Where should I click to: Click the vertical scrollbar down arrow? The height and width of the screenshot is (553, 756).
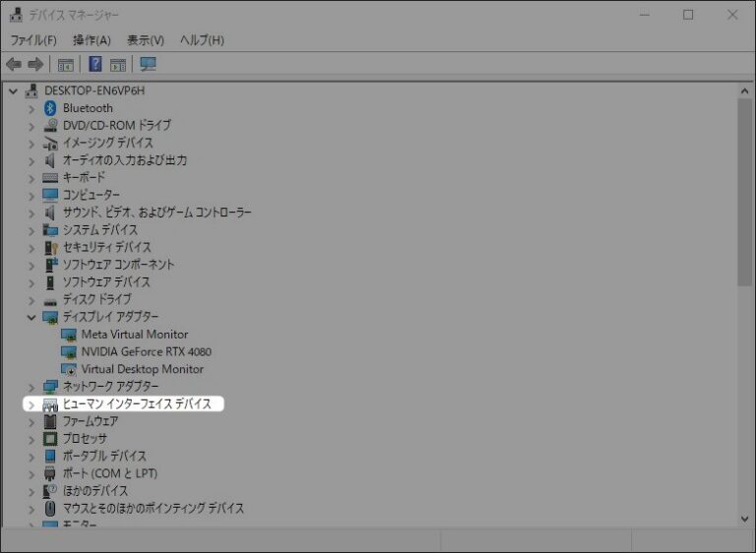point(745,518)
